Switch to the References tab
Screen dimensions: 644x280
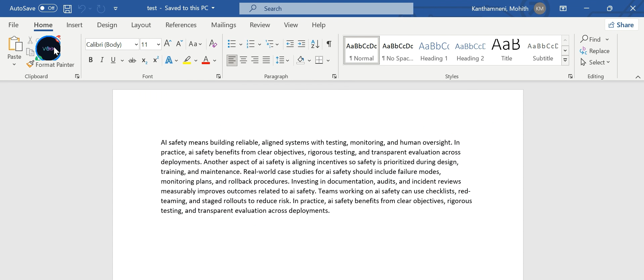[181, 25]
